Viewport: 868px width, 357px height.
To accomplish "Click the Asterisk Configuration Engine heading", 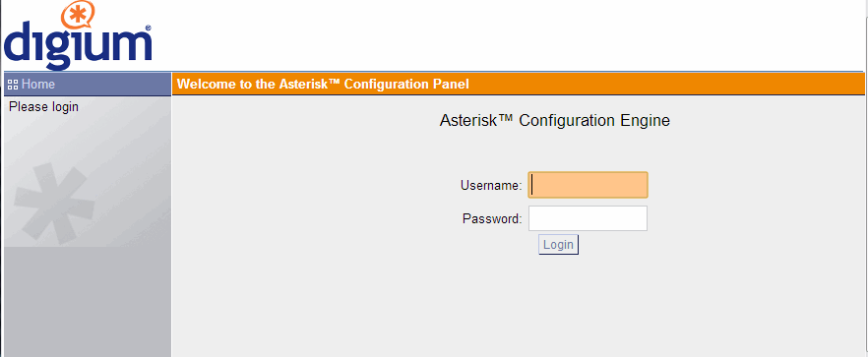I will pos(555,121).
